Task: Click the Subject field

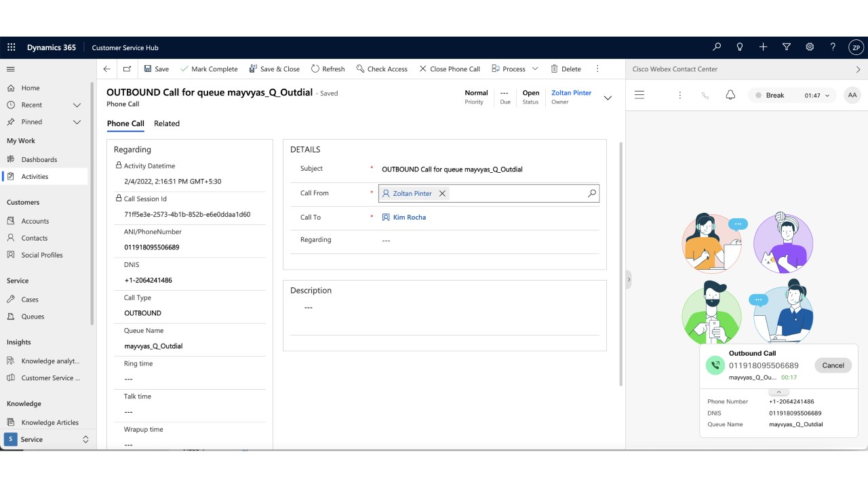Action: (489, 169)
